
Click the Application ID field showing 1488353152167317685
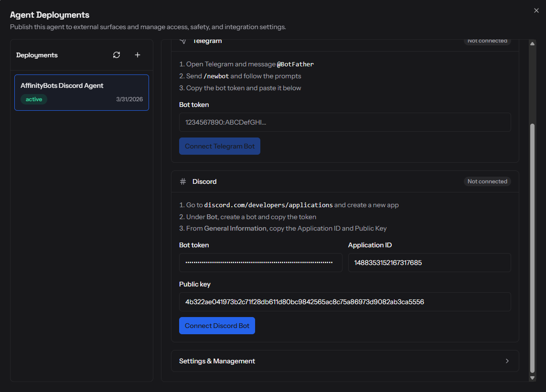[429, 263]
